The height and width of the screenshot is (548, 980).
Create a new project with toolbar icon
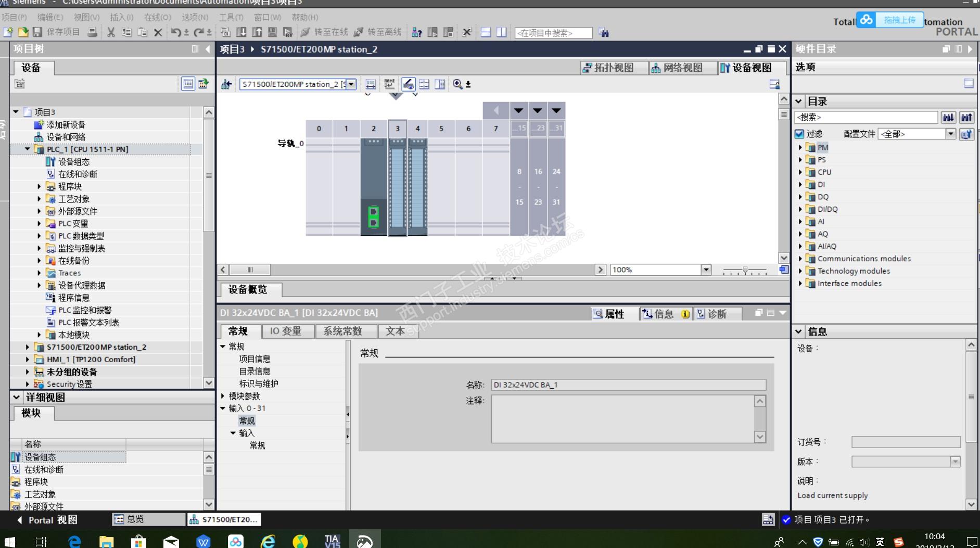tap(8, 32)
